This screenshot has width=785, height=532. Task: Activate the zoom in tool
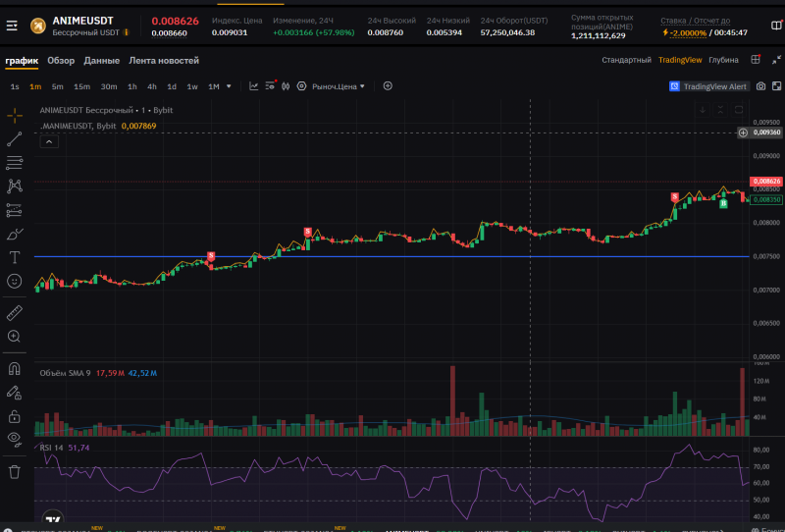pyautogui.click(x=15, y=337)
